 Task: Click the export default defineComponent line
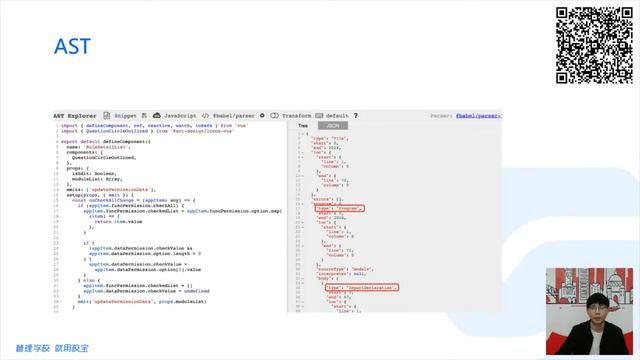106,142
